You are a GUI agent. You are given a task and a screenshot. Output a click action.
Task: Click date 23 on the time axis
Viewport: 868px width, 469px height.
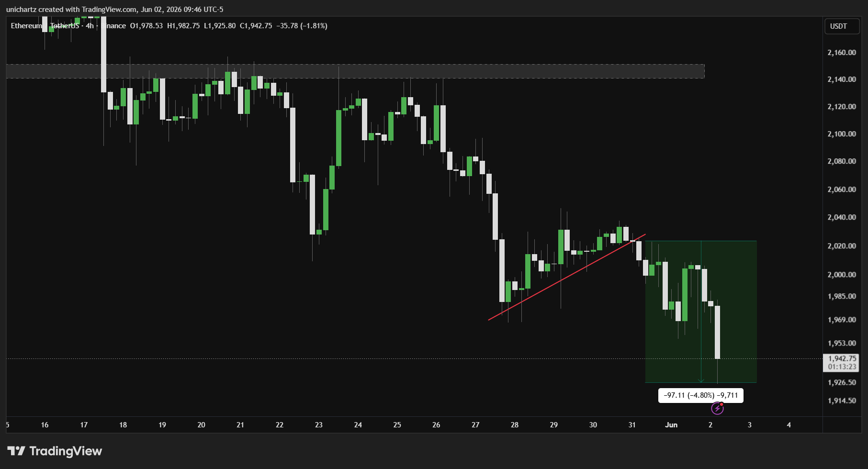[x=319, y=425]
